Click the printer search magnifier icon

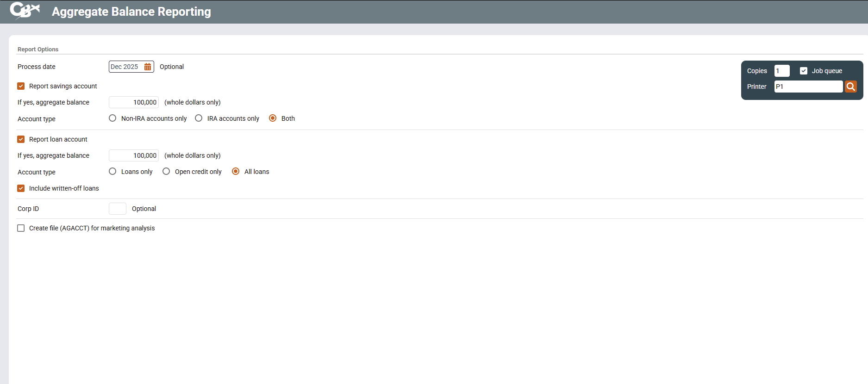[x=850, y=87]
